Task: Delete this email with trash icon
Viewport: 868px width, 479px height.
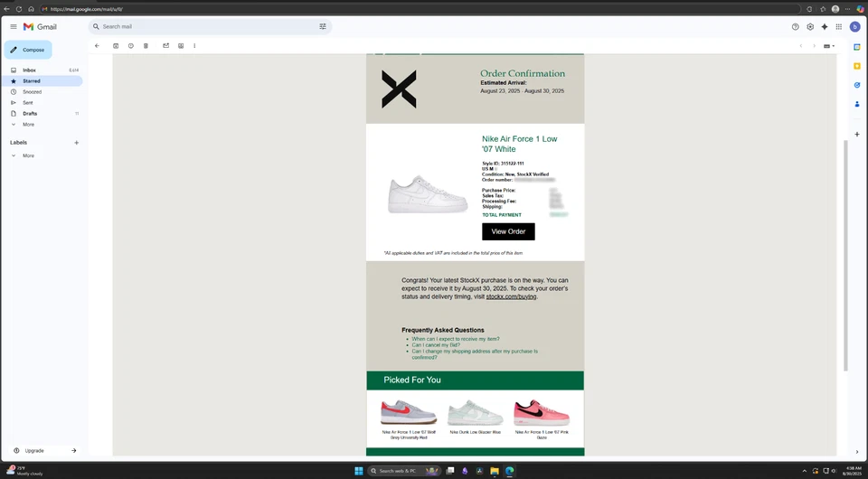Action: [146, 46]
